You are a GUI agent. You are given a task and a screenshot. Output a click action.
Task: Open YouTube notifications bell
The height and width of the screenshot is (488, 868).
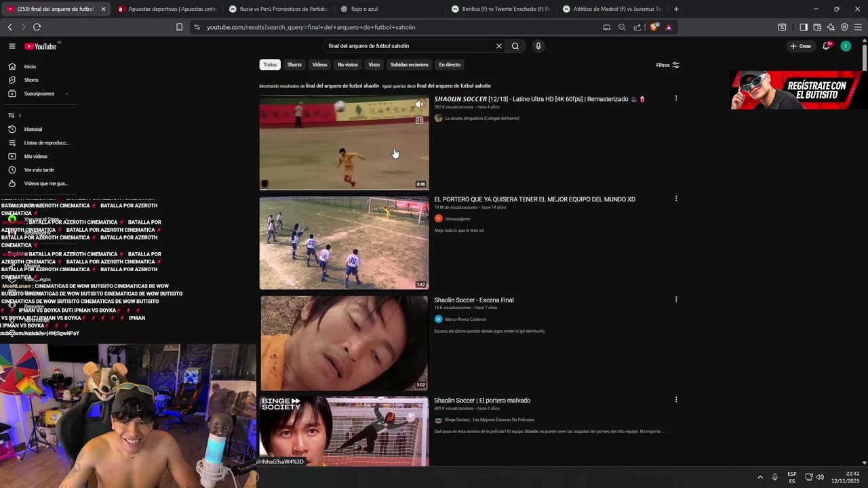click(x=826, y=46)
